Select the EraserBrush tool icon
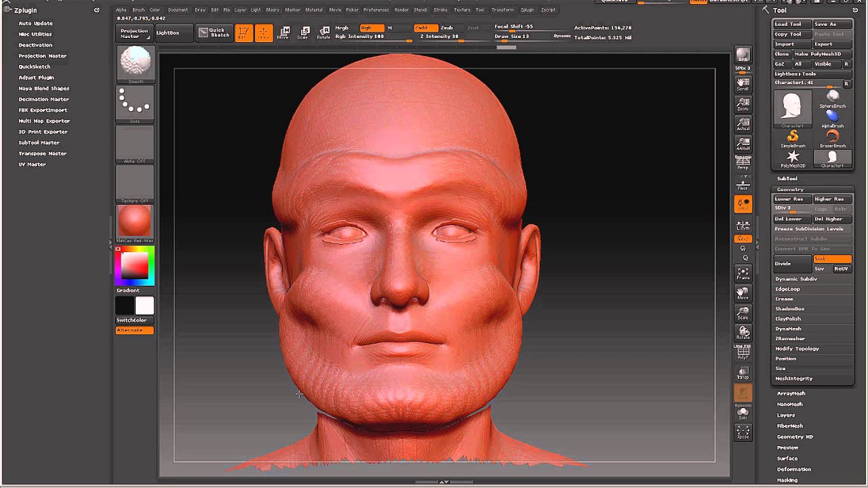This screenshot has height=488, width=868. click(832, 139)
